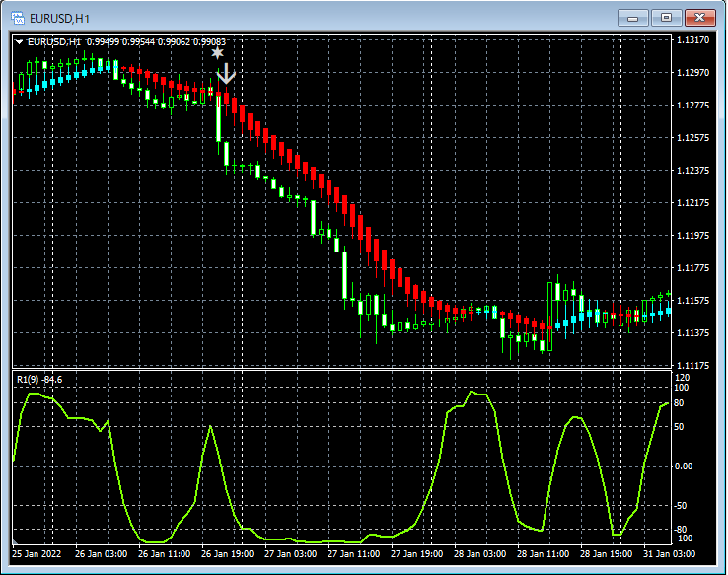The height and width of the screenshot is (575, 728).
Task: Click the 26 Jan 03:00 time label
Action: tap(102, 554)
